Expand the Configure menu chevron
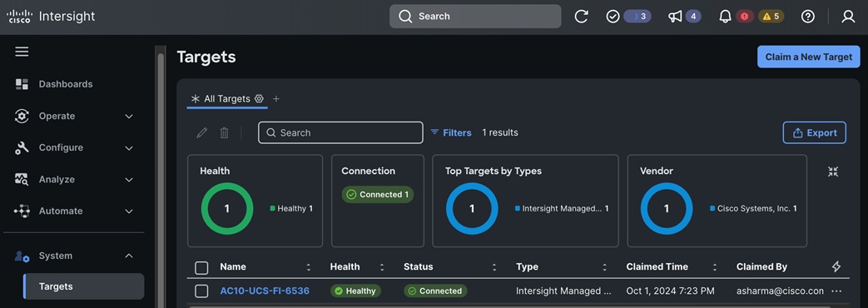Screen dimensions: 868x308 click(129, 148)
